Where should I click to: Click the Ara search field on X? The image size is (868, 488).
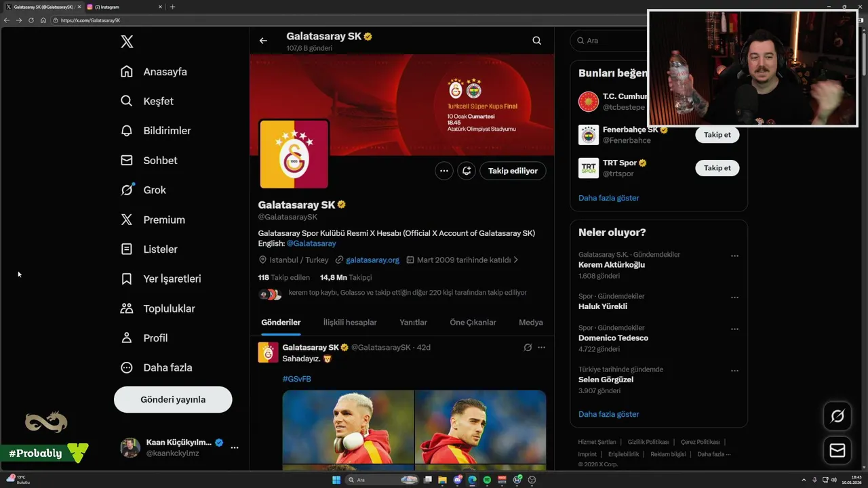(608, 41)
